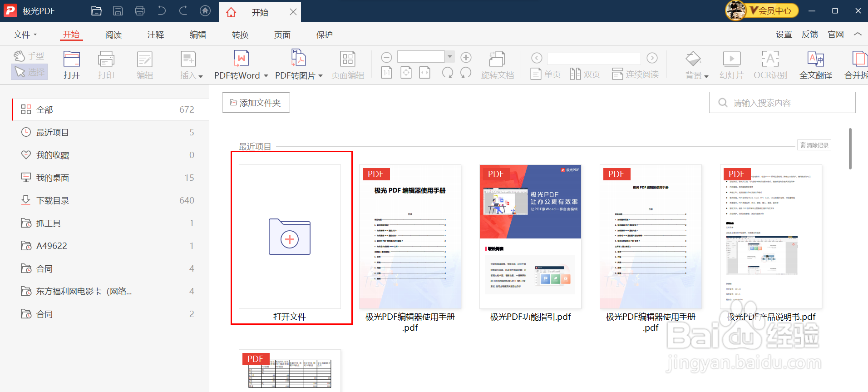The width and height of the screenshot is (868, 392).
Task: Enable 连续阅读 continuous reading mode
Action: point(635,74)
